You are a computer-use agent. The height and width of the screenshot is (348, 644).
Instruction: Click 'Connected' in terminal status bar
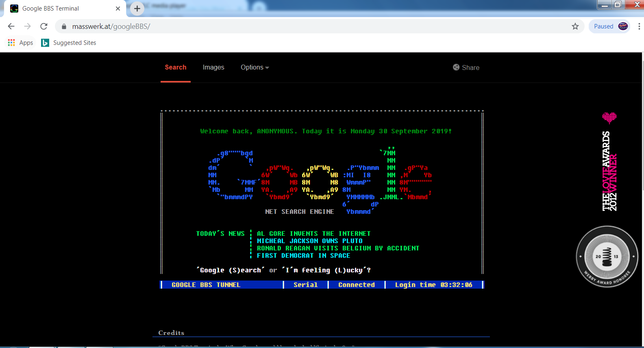(x=357, y=285)
